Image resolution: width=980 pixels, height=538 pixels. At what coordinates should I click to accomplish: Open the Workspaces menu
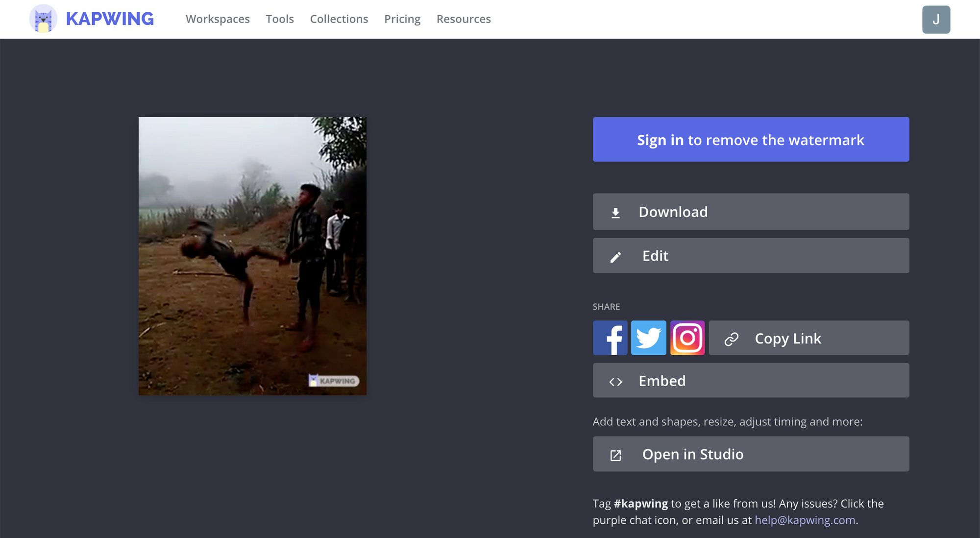click(218, 19)
